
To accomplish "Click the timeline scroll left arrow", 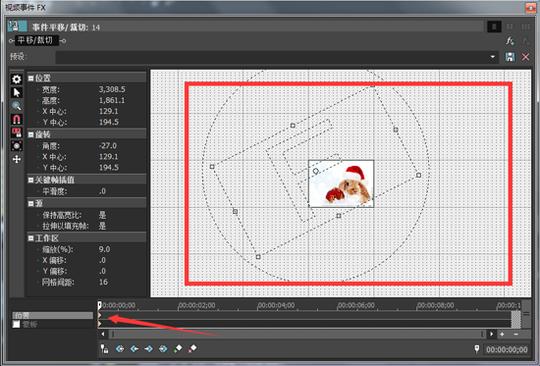I will coord(103,334).
